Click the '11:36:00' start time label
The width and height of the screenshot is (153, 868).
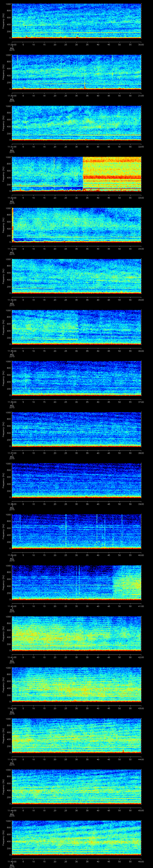point(12,402)
